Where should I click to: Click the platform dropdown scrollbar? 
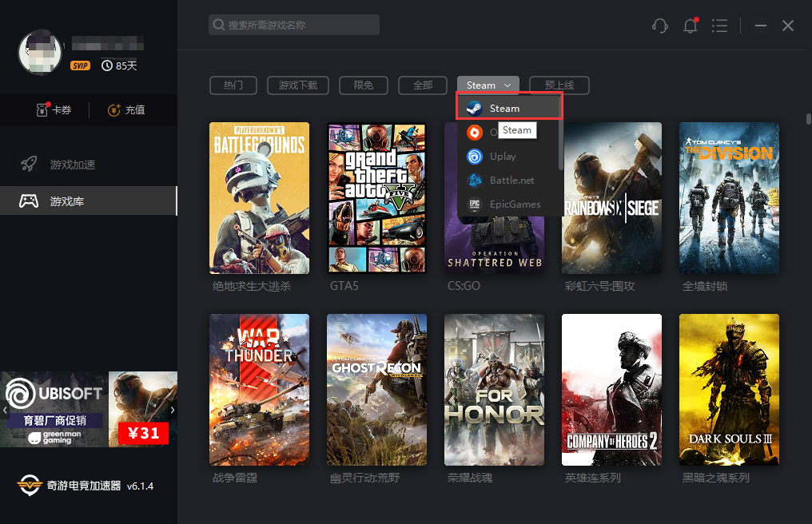[561, 135]
